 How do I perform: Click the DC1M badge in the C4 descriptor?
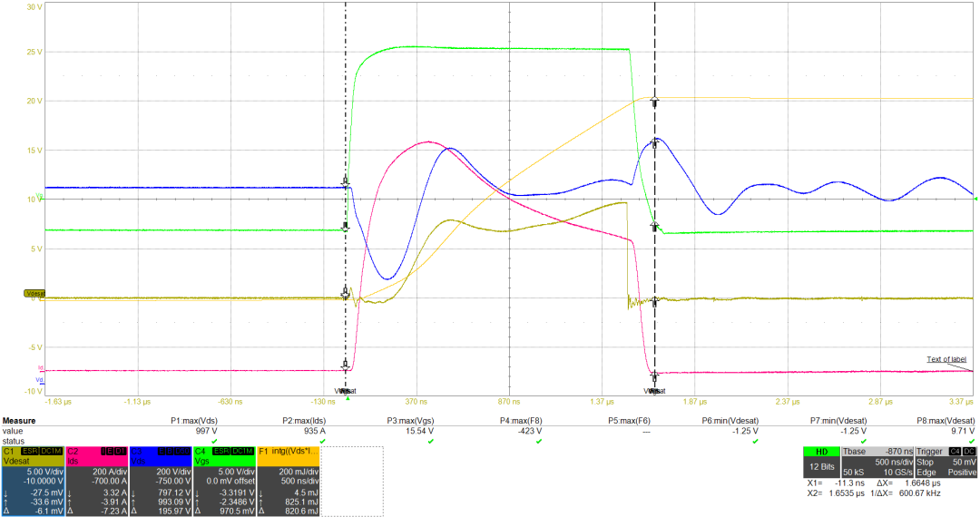[242, 451]
